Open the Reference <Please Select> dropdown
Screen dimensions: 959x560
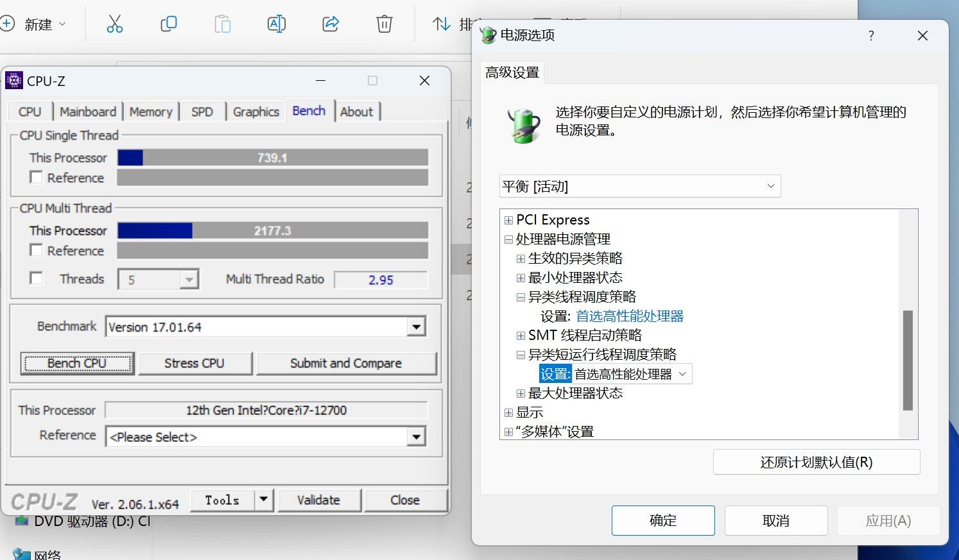pos(416,437)
